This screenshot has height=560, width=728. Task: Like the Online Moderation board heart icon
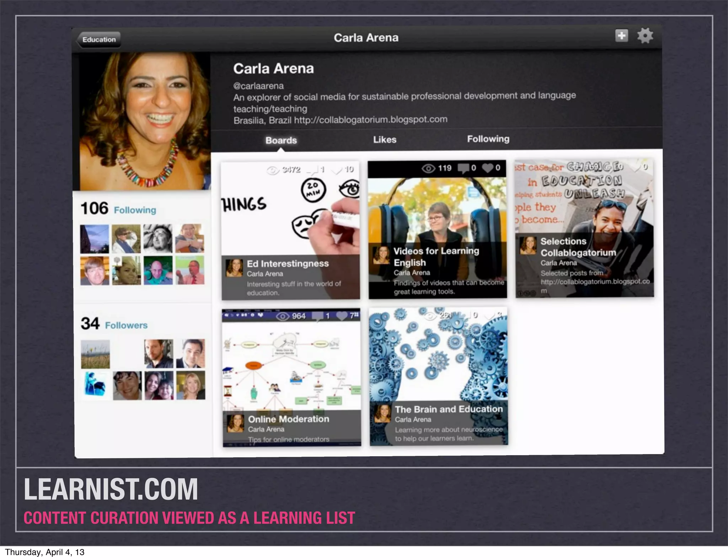click(x=342, y=316)
